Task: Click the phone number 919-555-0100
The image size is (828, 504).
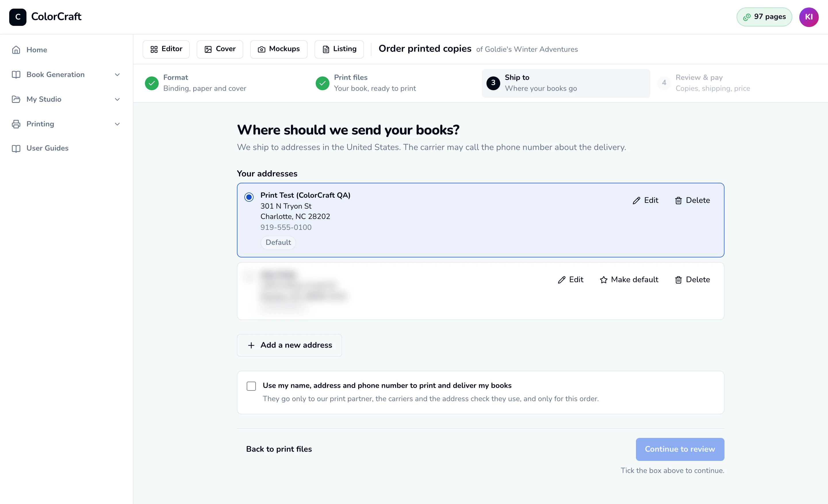Action: pos(286,227)
